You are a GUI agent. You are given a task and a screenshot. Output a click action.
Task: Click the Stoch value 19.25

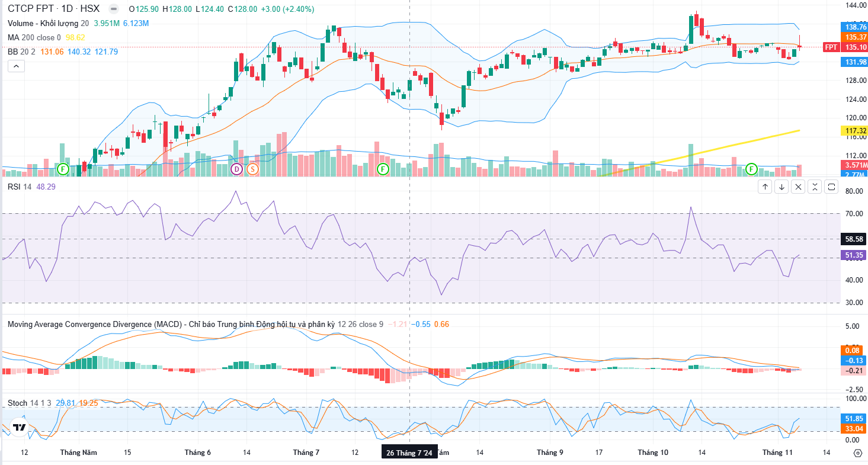pyautogui.click(x=89, y=403)
